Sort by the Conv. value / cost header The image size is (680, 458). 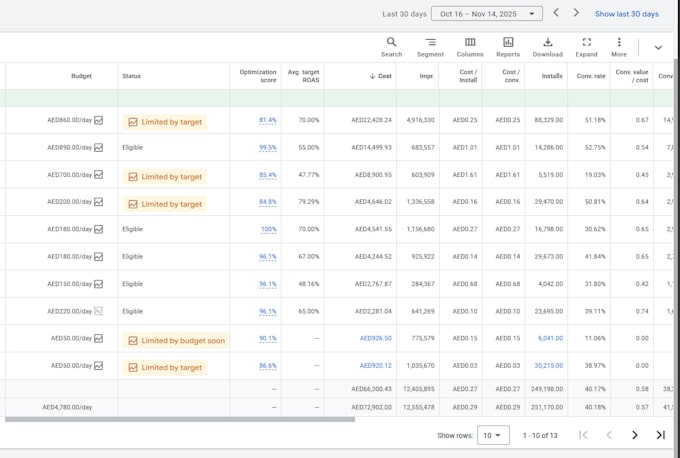632,76
